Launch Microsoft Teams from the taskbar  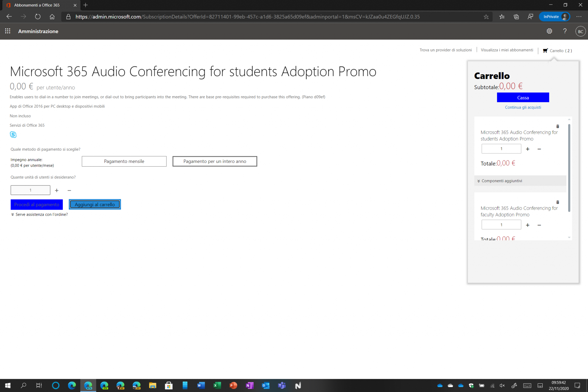[282, 385]
